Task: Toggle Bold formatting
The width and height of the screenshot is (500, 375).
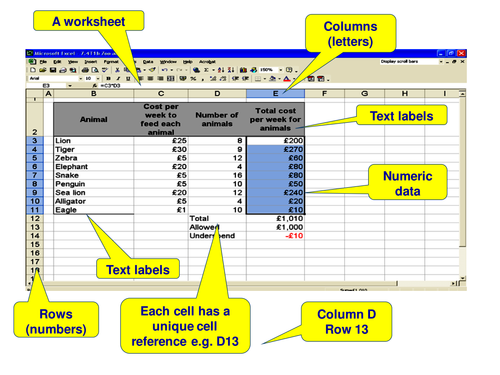Action: tap(108, 79)
